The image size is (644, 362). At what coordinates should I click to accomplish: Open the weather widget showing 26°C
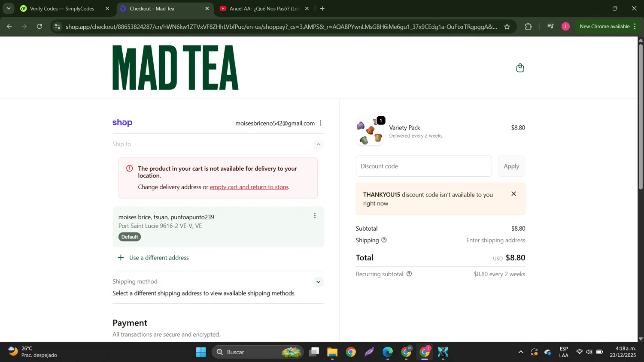(33, 352)
